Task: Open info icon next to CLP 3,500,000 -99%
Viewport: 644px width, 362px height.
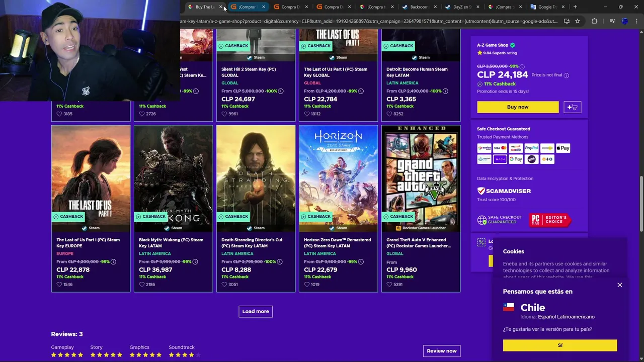Action: point(522,66)
